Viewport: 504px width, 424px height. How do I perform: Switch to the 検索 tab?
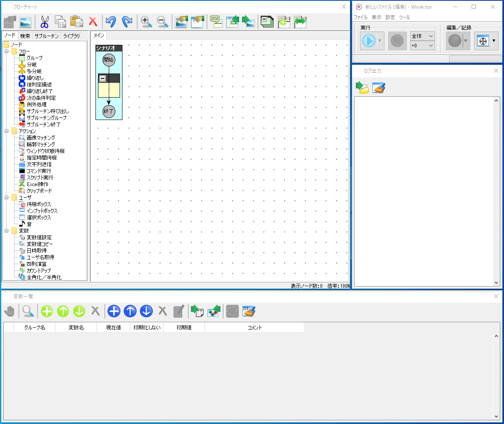(25, 36)
